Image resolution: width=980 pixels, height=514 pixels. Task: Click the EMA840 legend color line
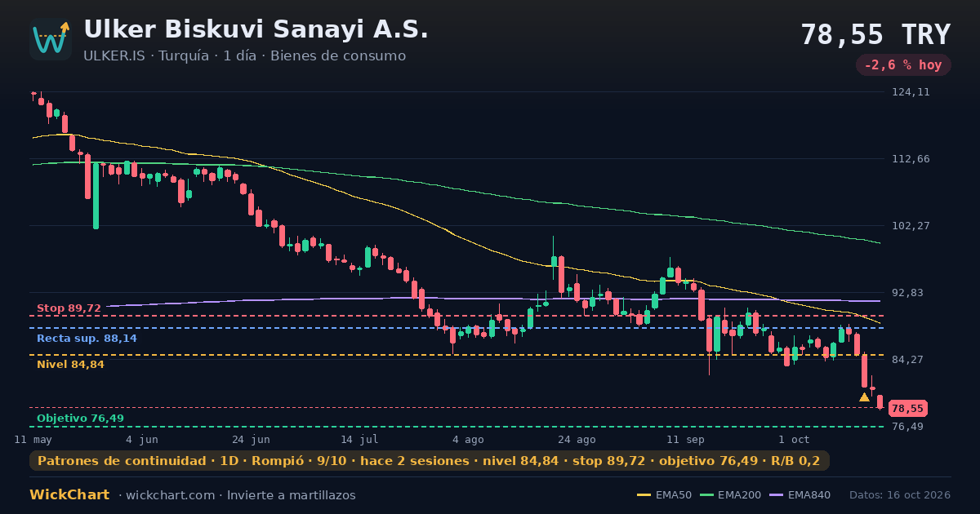(776, 495)
